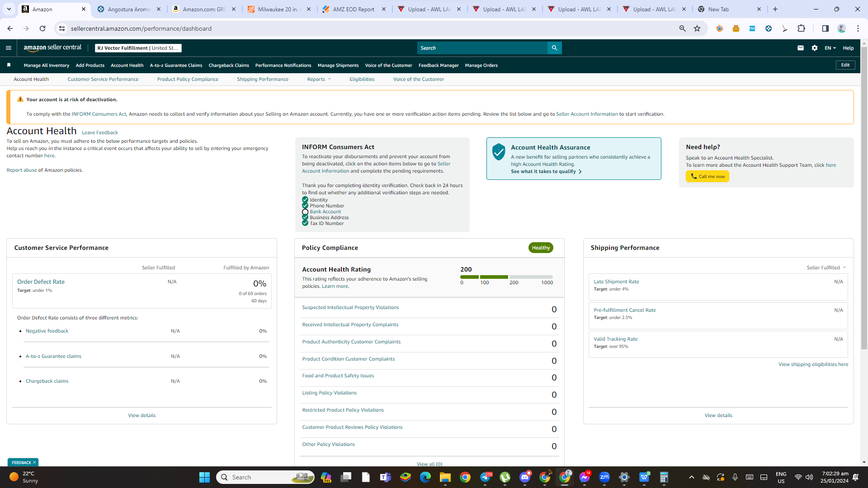Open Discord from the taskbar
The width and height of the screenshot is (868, 488).
525,477
